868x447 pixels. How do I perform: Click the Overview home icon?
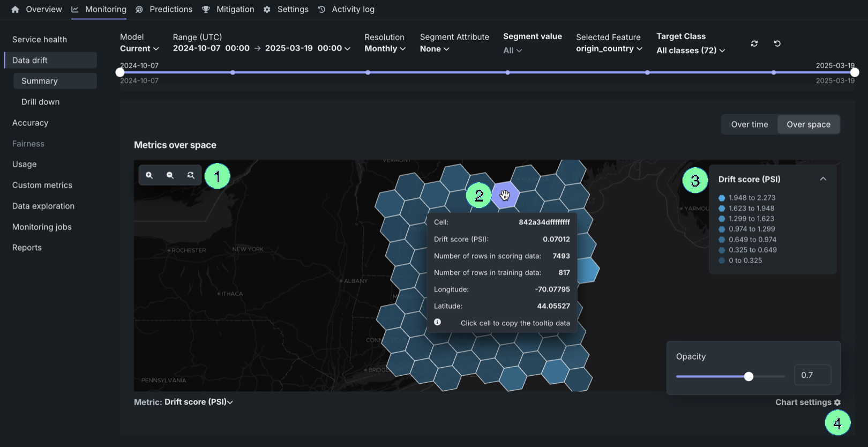[x=15, y=10]
